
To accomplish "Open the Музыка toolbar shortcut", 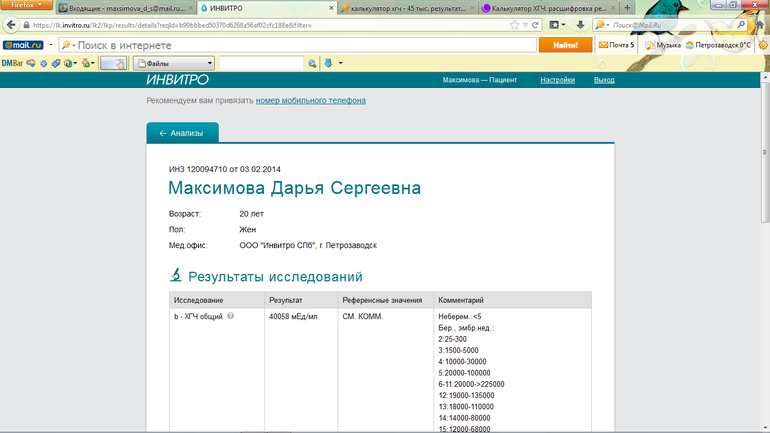I will pyautogui.click(x=662, y=45).
